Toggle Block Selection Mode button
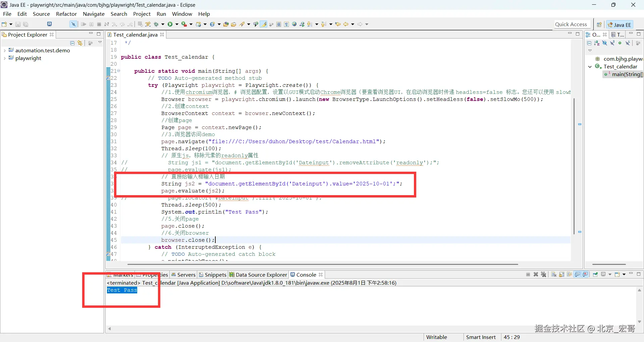Viewport: 644px width, 342px height. point(279,24)
